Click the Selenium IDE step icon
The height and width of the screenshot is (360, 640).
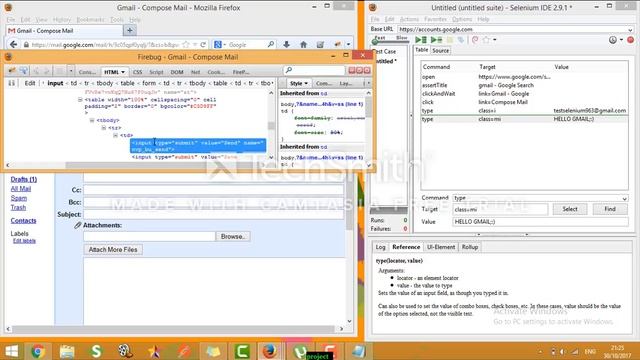[461, 40]
